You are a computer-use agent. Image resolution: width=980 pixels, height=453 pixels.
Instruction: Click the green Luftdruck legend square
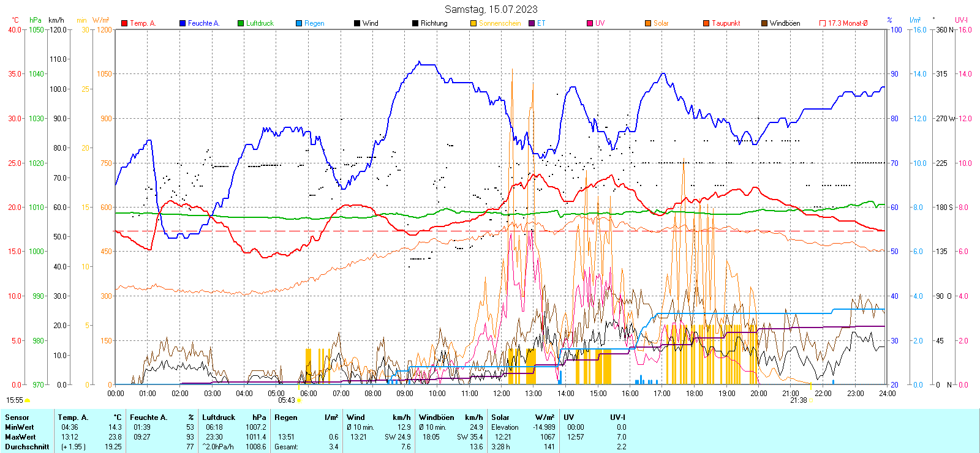241,23
